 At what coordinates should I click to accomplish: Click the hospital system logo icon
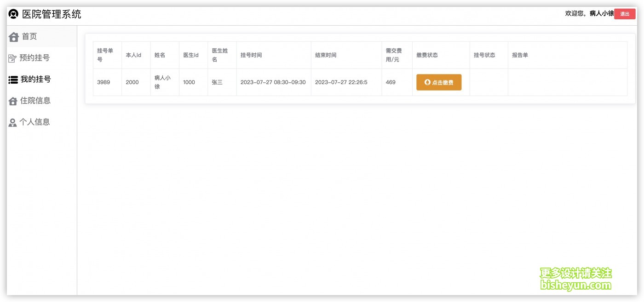pos(14,14)
